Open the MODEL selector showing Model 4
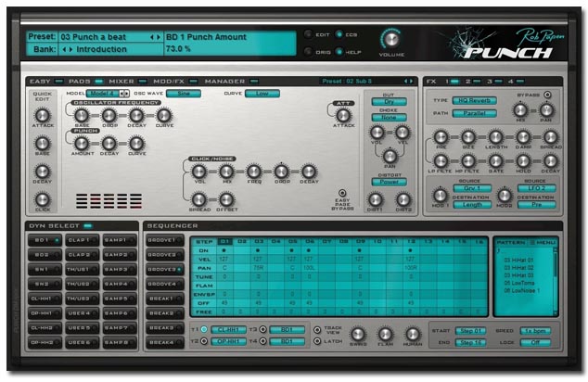 pos(108,94)
